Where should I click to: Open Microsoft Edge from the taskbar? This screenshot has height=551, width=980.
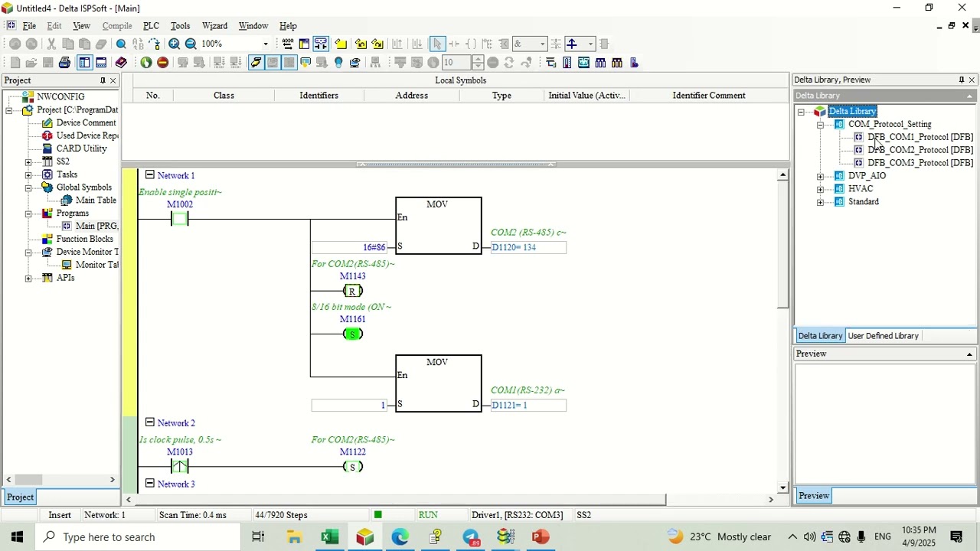point(400,536)
